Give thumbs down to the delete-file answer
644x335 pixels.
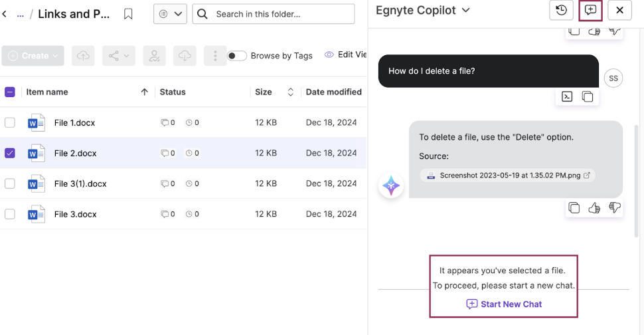pyautogui.click(x=614, y=207)
